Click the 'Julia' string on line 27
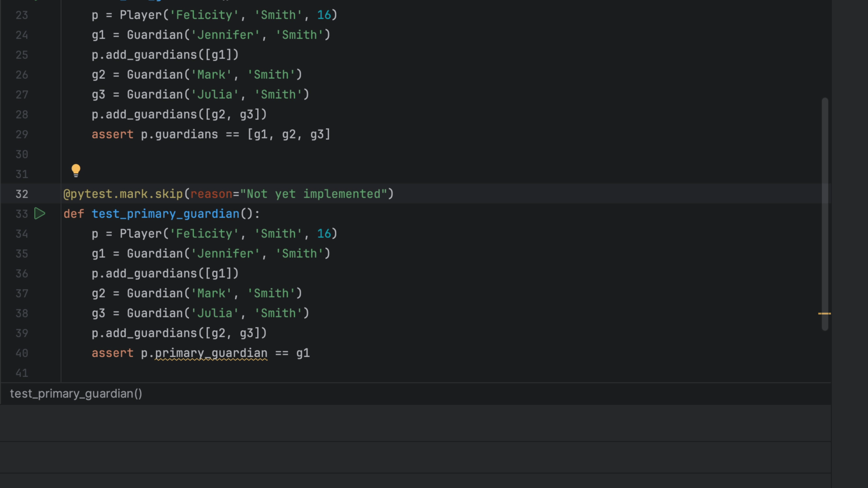The image size is (868, 488). (x=215, y=95)
